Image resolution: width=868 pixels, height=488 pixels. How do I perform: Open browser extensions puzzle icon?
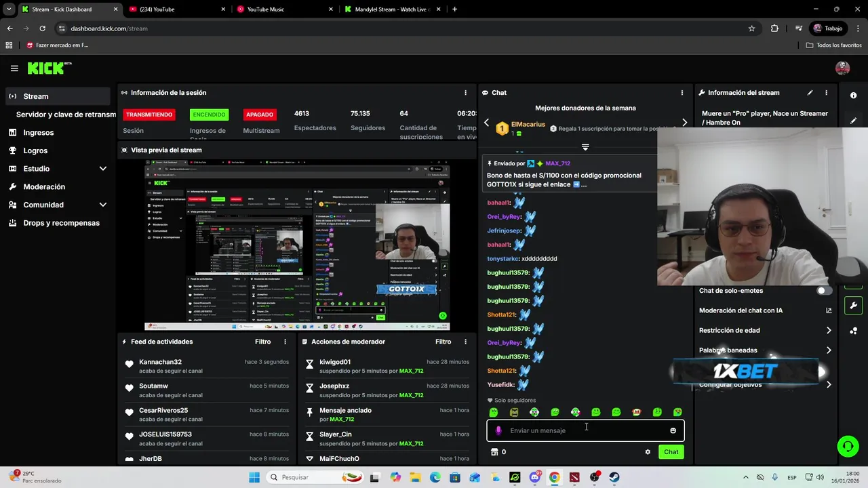tap(774, 28)
